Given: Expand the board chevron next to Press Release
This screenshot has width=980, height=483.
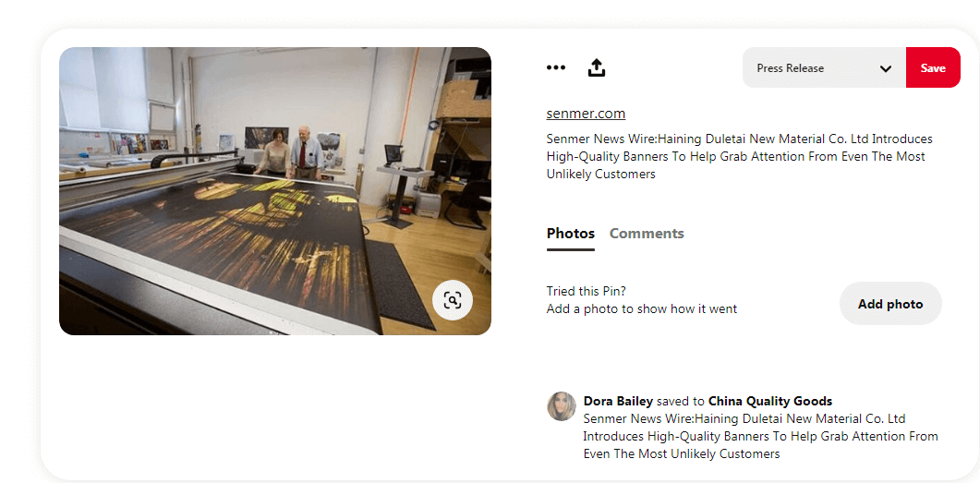Looking at the screenshot, I should [886, 68].
